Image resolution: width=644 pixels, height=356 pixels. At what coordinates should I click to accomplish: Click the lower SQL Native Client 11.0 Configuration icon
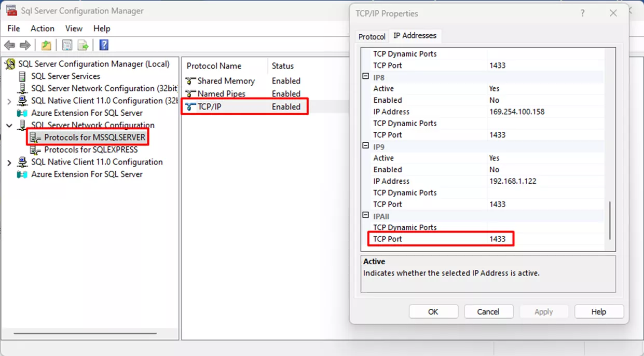22,162
